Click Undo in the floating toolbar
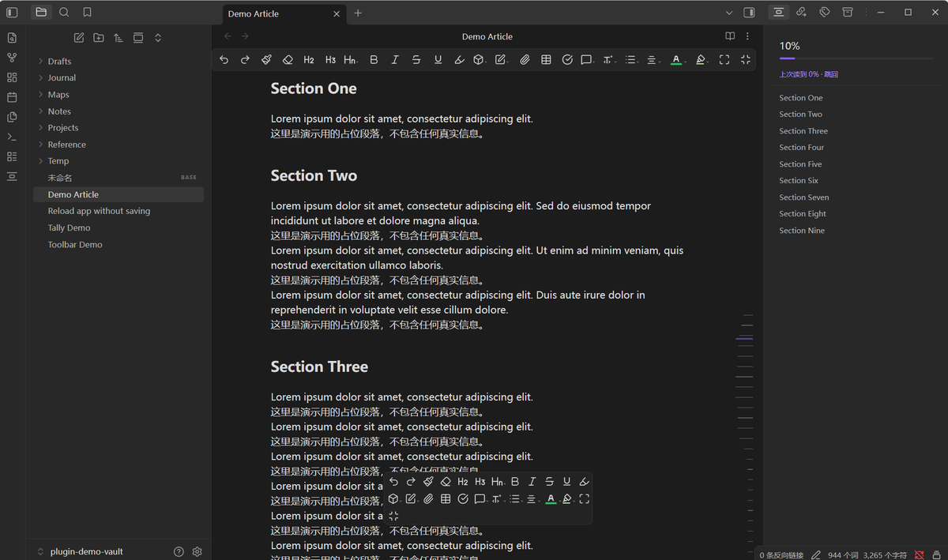The image size is (948, 560). (393, 482)
